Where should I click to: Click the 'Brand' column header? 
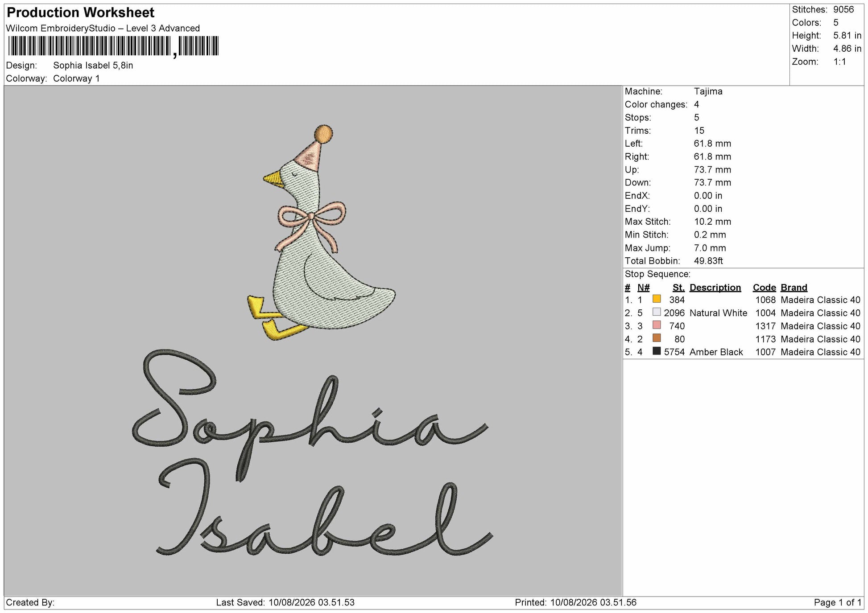pyautogui.click(x=794, y=288)
